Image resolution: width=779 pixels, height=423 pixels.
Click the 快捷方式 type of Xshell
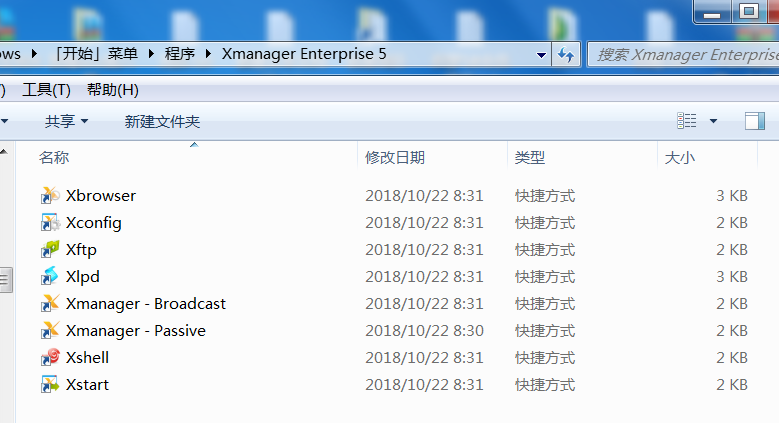click(545, 357)
